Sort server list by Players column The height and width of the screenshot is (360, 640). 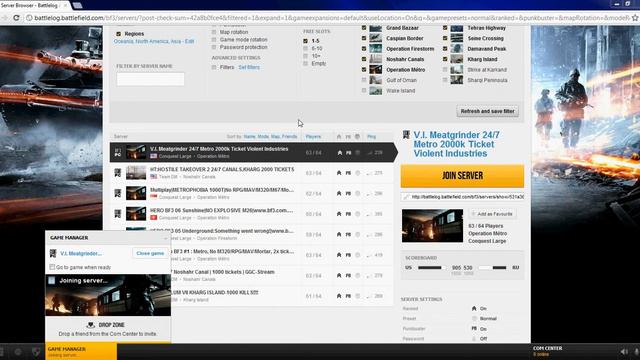pyautogui.click(x=313, y=137)
